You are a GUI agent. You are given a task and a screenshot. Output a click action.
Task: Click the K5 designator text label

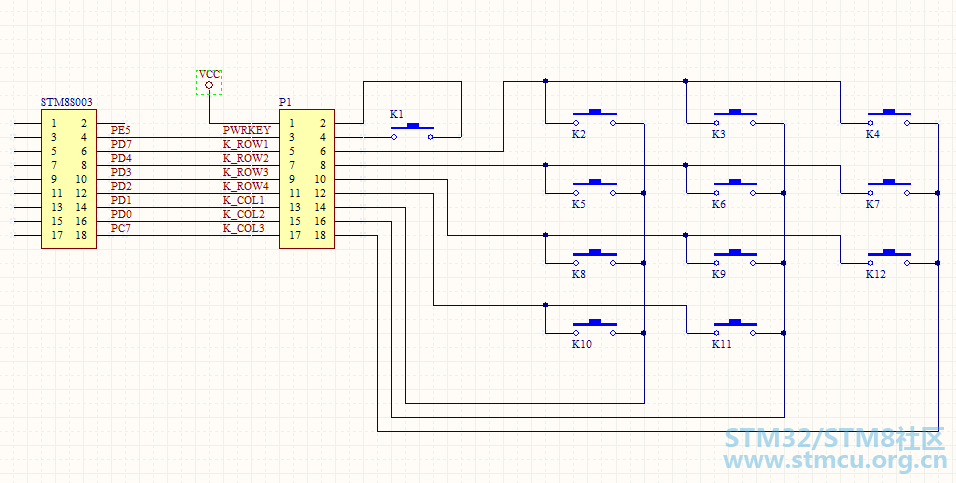(579, 204)
